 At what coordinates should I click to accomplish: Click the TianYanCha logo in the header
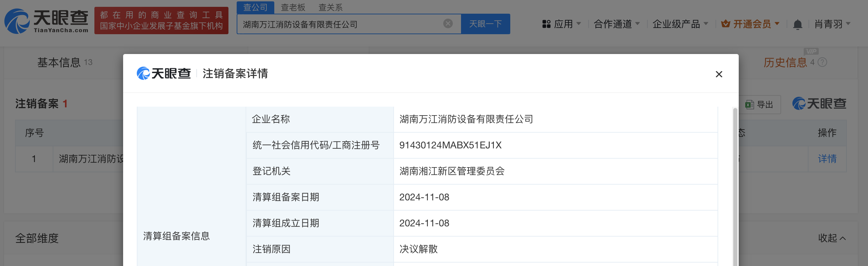click(46, 21)
